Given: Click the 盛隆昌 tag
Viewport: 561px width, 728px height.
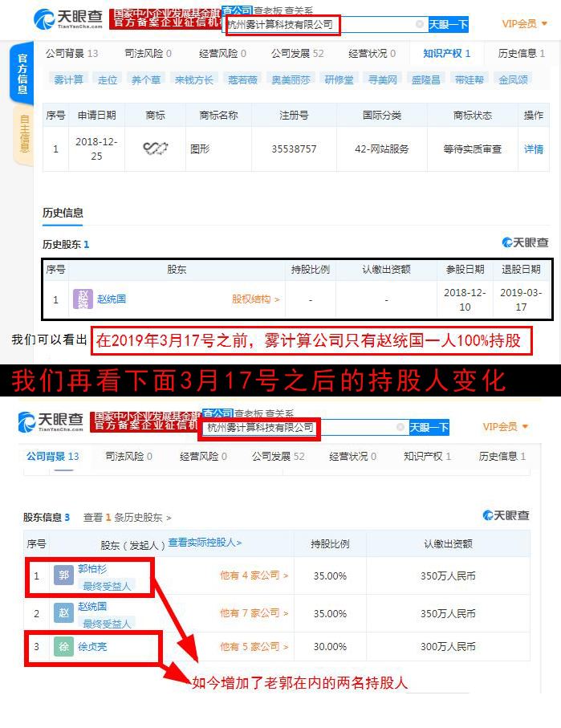Looking at the screenshot, I should tap(426, 79).
